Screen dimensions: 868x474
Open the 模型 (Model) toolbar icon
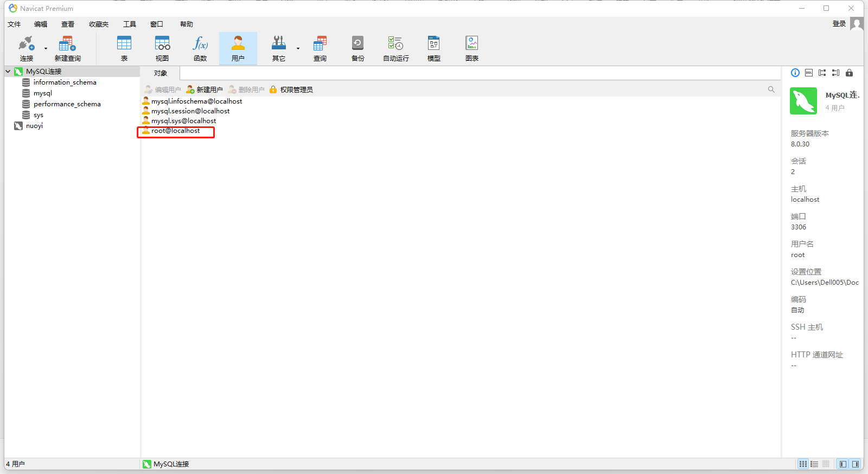pyautogui.click(x=434, y=48)
